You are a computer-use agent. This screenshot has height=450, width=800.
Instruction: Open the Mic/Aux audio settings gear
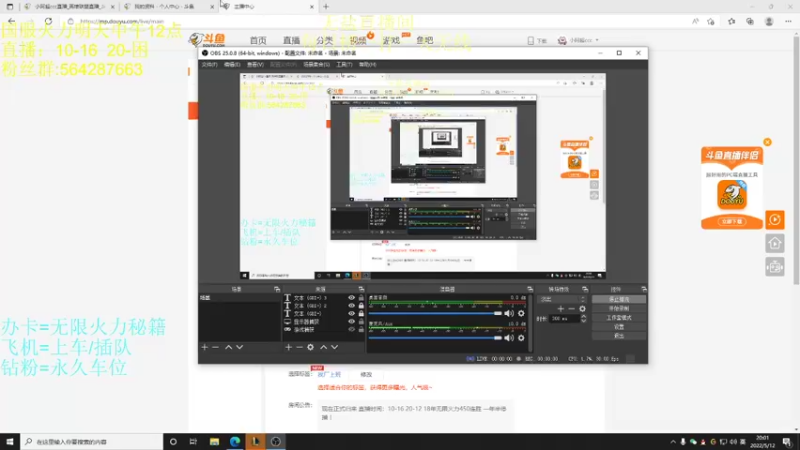point(521,338)
